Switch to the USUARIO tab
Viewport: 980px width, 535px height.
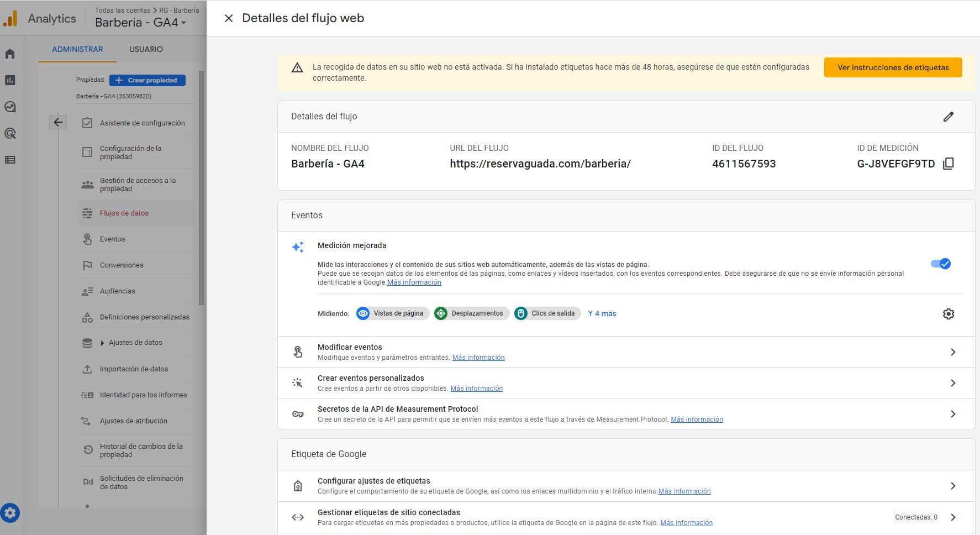pos(146,49)
